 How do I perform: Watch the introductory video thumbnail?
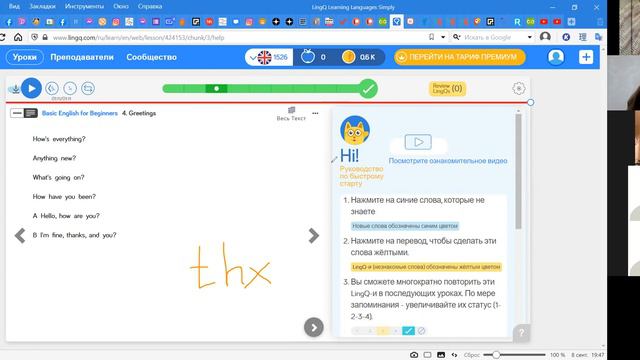click(x=418, y=142)
